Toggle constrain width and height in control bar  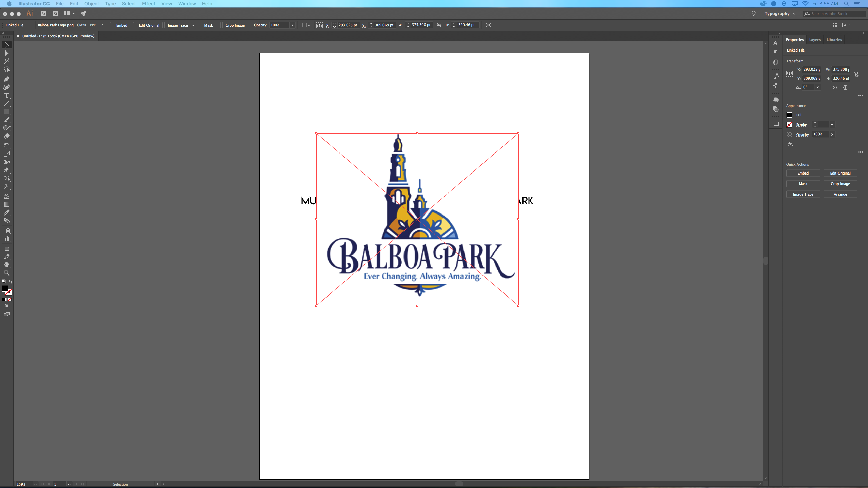[439, 25]
